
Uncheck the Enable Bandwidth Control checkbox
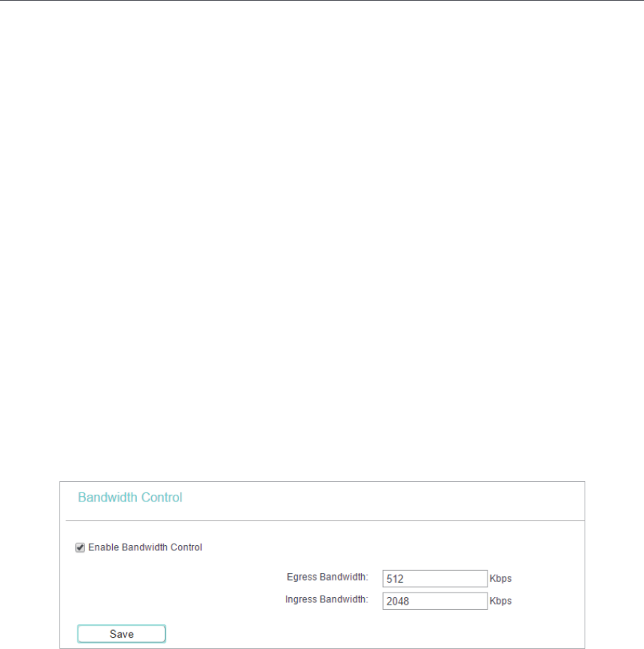tap(80, 547)
